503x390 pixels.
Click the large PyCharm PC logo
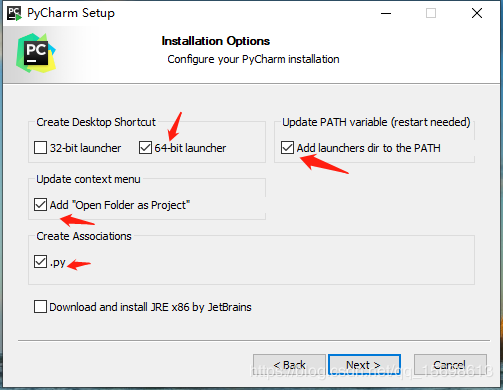36,53
